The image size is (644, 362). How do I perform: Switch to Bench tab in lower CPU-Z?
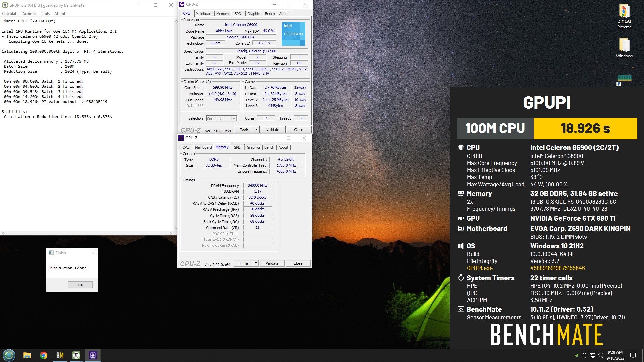click(269, 147)
